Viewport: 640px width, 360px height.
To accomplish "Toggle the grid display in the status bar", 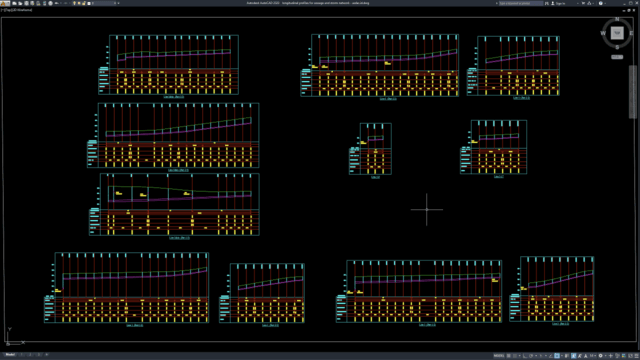I will (x=509, y=356).
